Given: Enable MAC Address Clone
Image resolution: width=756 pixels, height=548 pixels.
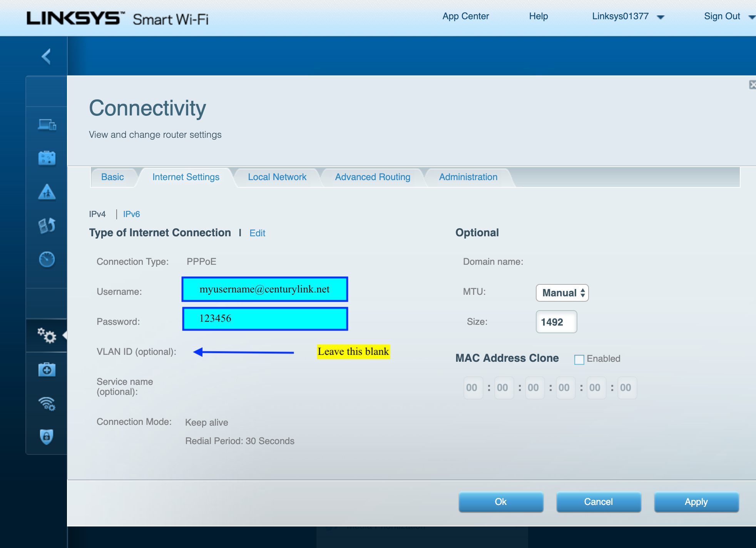Looking at the screenshot, I should (x=579, y=359).
